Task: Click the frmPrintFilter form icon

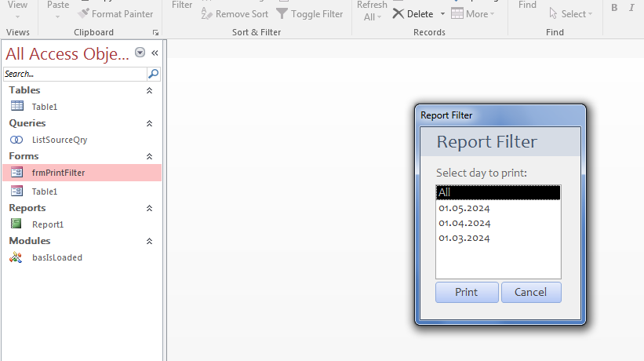Action: [16, 172]
